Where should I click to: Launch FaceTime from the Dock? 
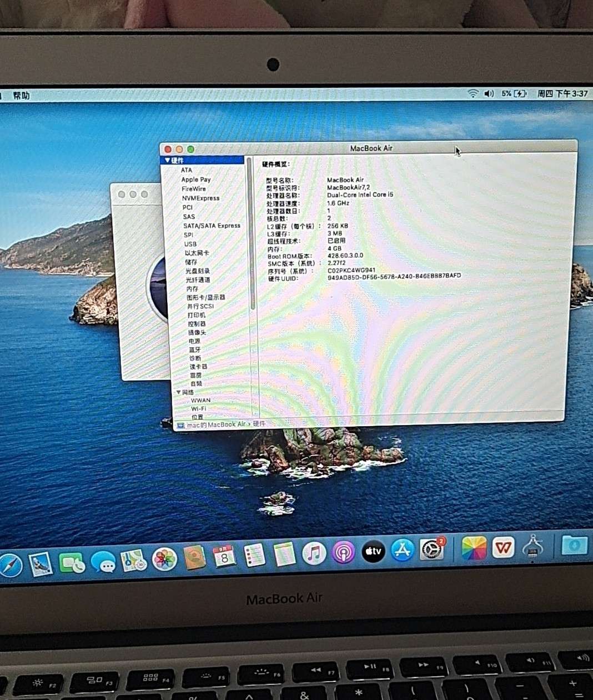tap(72, 563)
